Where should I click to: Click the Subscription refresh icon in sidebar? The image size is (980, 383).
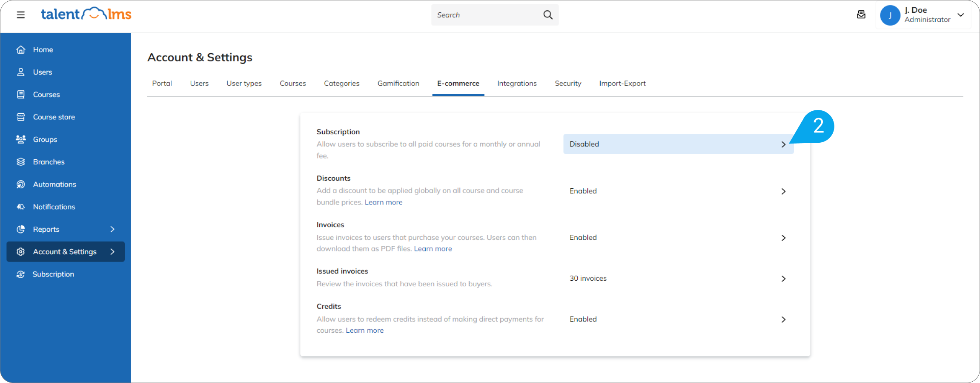[x=20, y=274]
